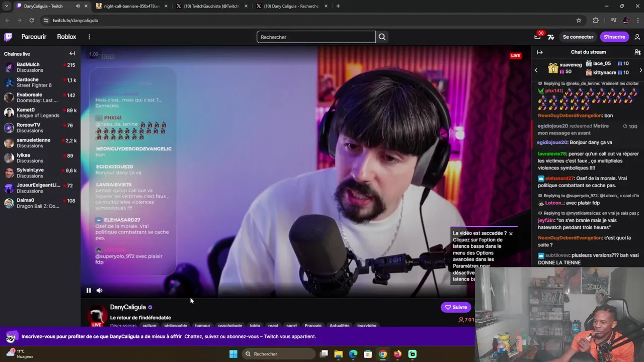Open RoroowTV channel in sidebar
This screenshot has height=362, width=644.
coord(40,128)
